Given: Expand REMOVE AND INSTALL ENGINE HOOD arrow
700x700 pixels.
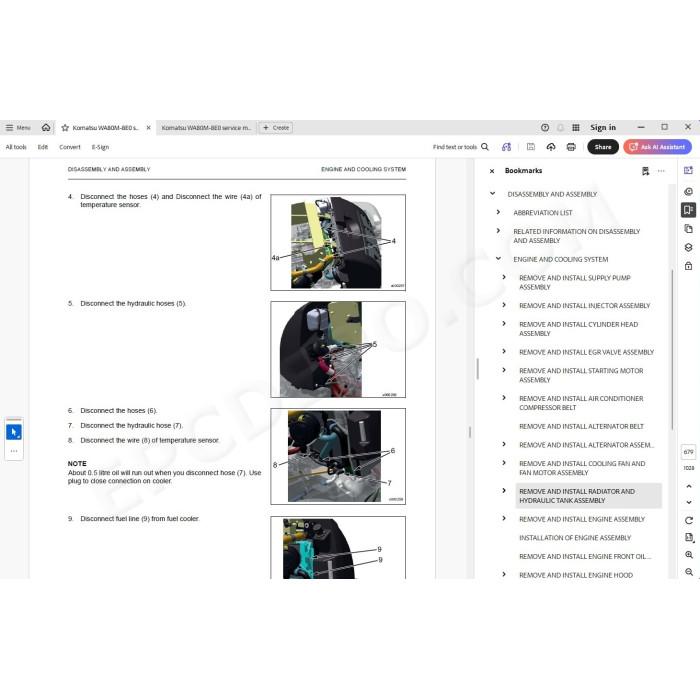Looking at the screenshot, I should (x=504, y=575).
